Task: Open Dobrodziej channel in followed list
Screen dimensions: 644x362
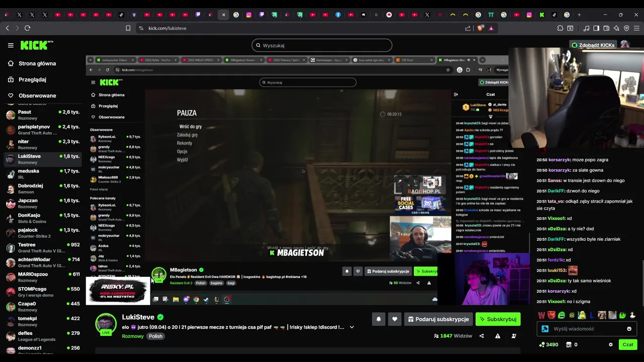Action: (x=43, y=189)
